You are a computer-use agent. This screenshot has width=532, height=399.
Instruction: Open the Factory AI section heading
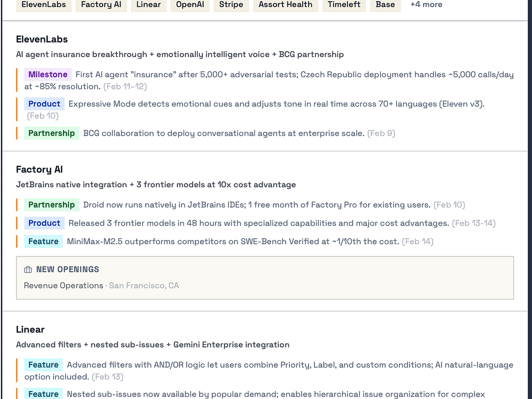click(39, 170)
